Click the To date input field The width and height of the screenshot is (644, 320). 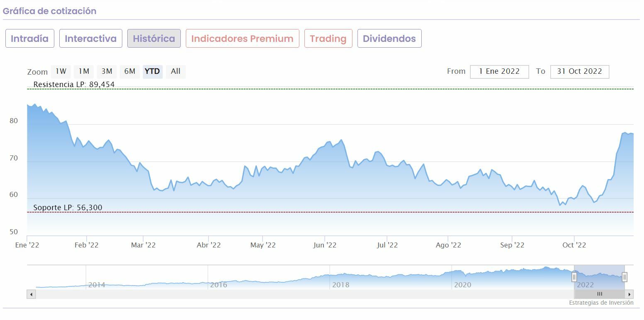579,71
